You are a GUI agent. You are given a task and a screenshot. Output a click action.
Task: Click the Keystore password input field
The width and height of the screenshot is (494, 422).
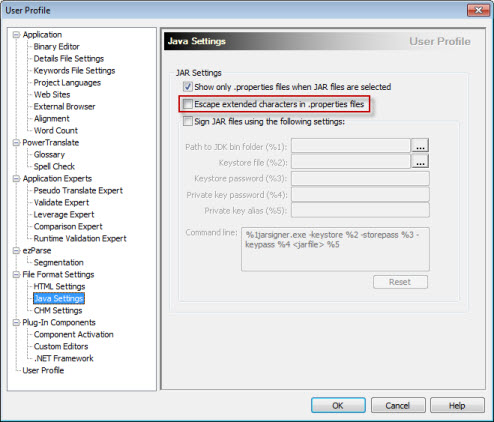click(x=360, y=179)
